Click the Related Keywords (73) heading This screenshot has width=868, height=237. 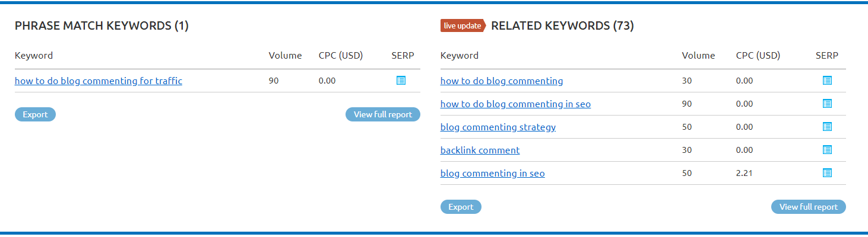[x=562, y=26]
